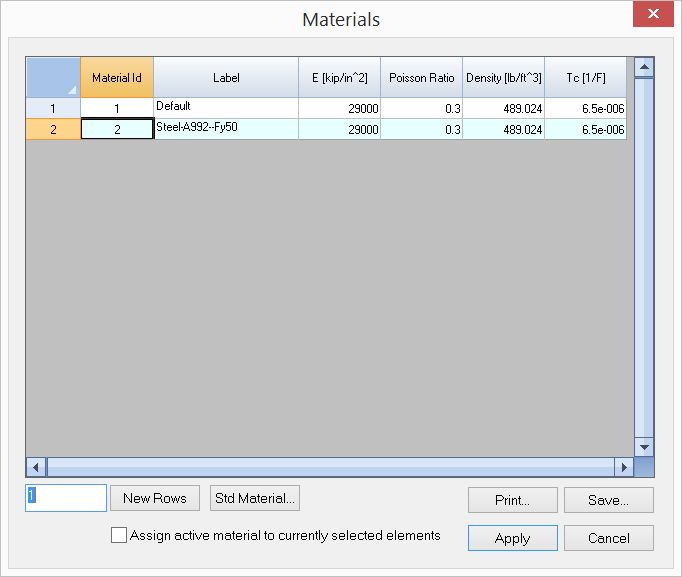Select all cells via table corner

53,77
